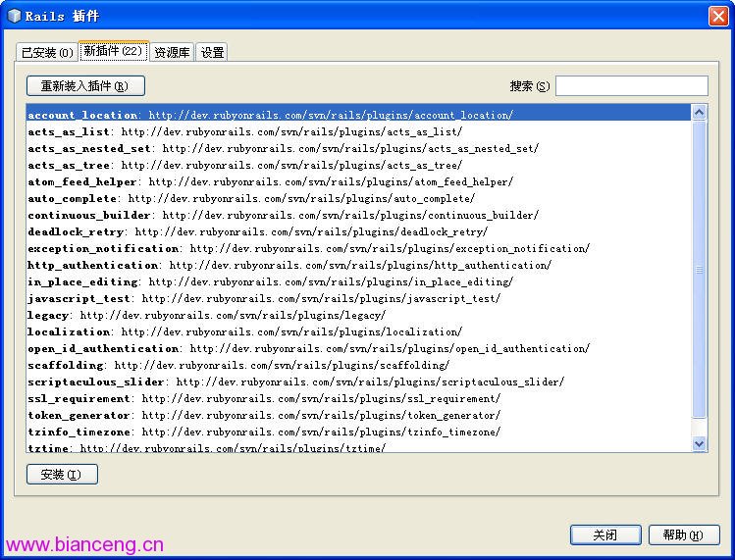Select the scaffolding plugin row

click(358, 365)
